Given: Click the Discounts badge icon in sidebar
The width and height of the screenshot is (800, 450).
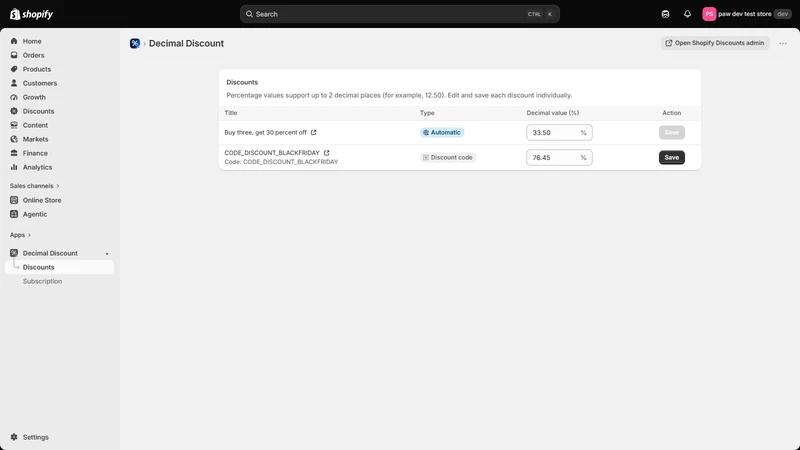Looking at the screenshot, I should pos(14,111).
